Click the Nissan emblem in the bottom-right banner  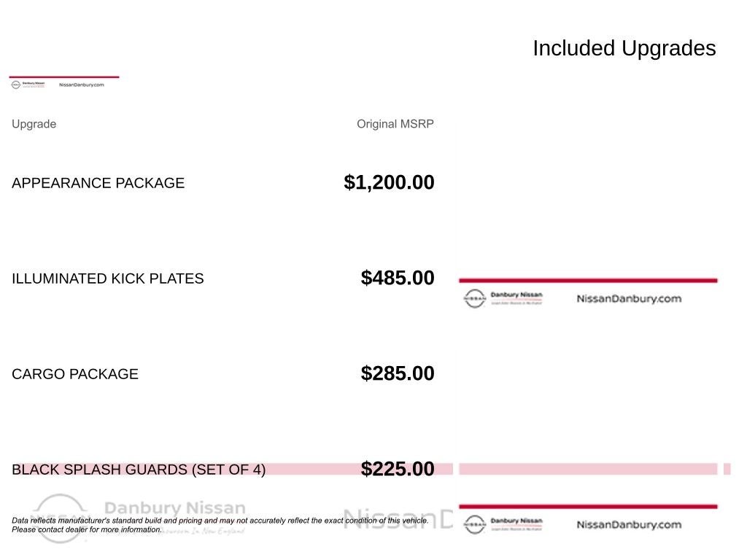tap(474, 524)
